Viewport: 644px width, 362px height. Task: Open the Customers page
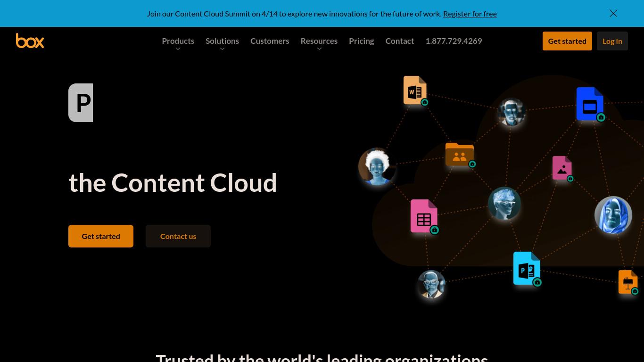click(x=270, y=41)
